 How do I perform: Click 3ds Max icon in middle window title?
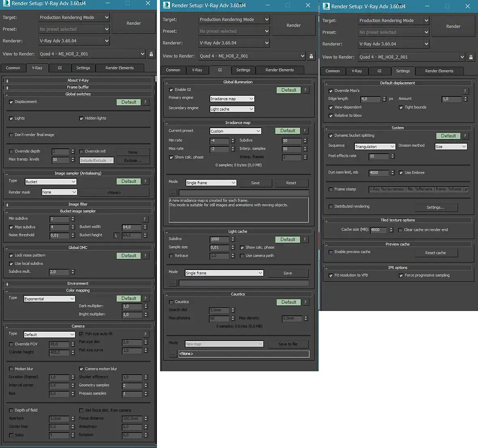pyautogui.click(x=166, y=6)
